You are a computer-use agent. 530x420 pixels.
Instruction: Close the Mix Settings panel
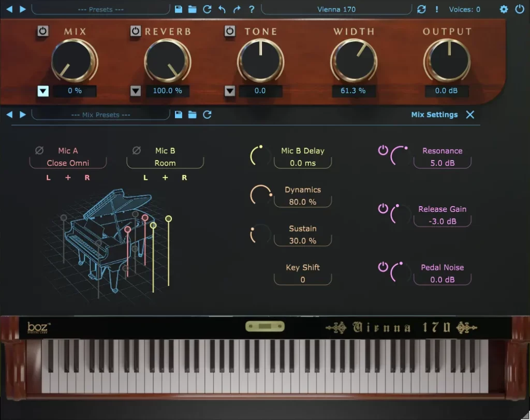pos(470,114)
